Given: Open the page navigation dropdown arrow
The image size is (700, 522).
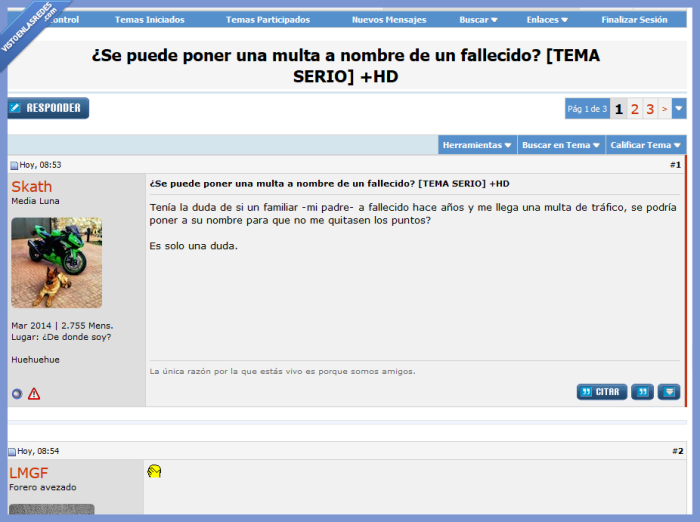Looking at the screenshot, I should pos(679,109).
